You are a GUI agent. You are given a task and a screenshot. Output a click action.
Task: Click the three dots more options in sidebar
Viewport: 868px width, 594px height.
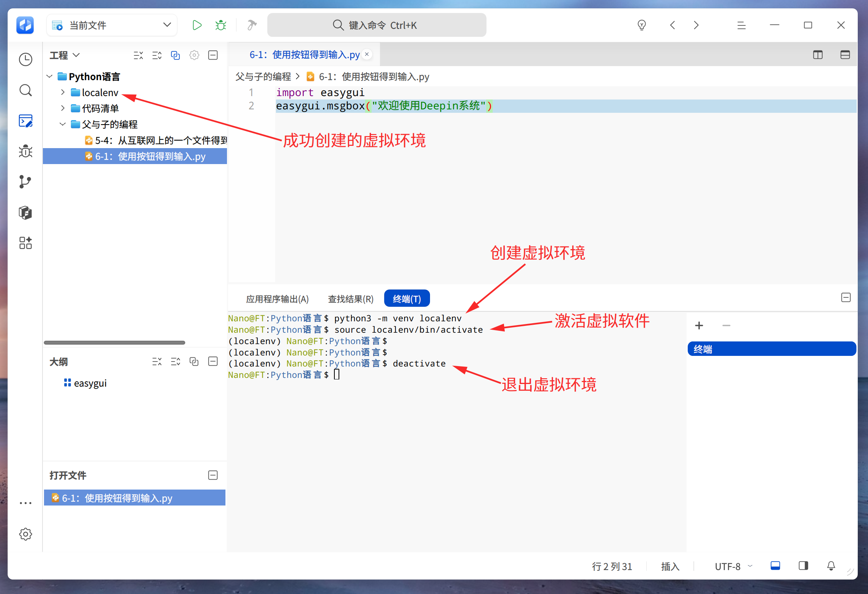click(x=25, y=503)
